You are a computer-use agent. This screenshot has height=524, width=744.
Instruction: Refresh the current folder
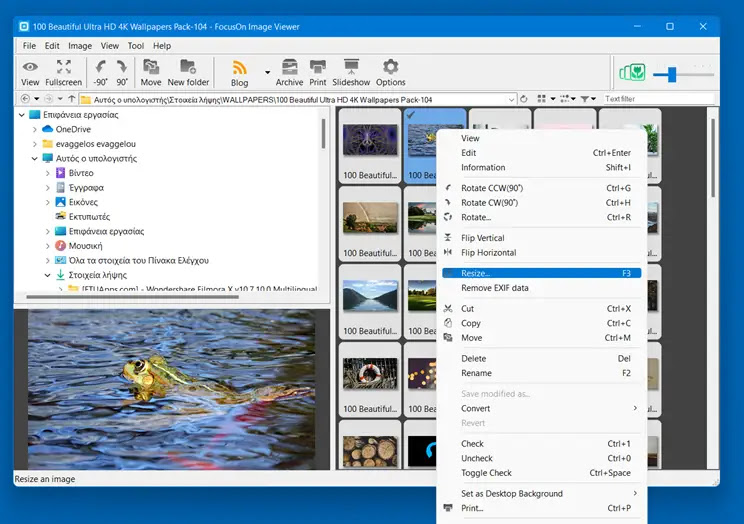(524, 99)
